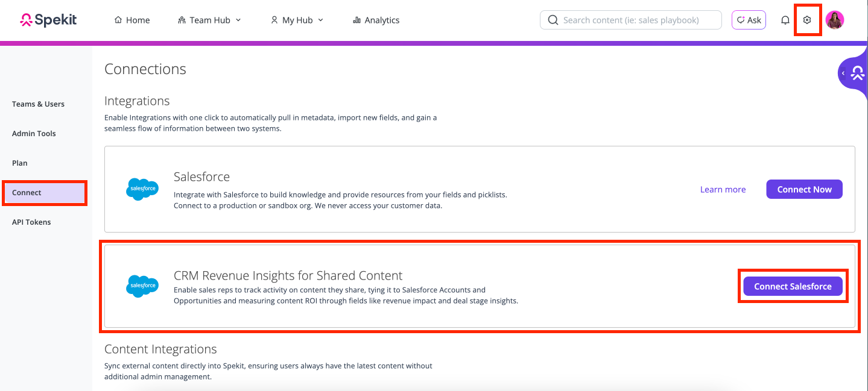The height and width of the screenshot is (391, 868).
Task: Follow the Learn more link for Salesforce
Action: tap(723, 189)
